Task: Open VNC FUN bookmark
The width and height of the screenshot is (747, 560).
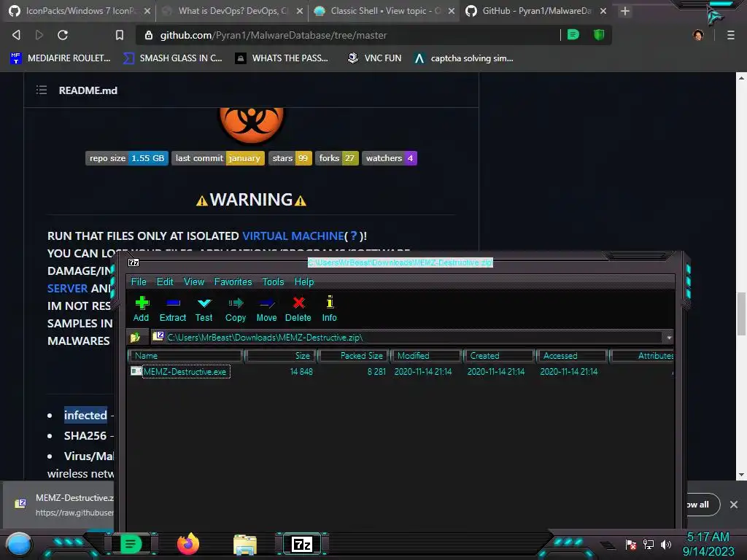Action: 374,58
